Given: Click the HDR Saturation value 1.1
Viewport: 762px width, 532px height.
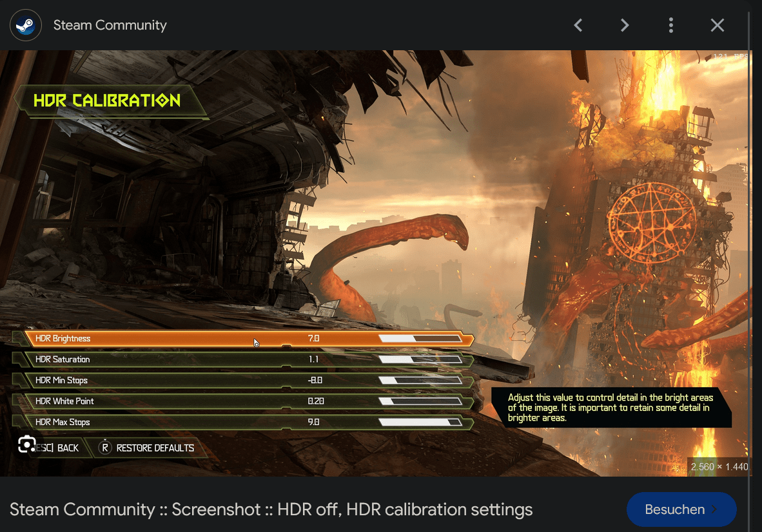Looking at the screenshot, I should tap(314, 359).
